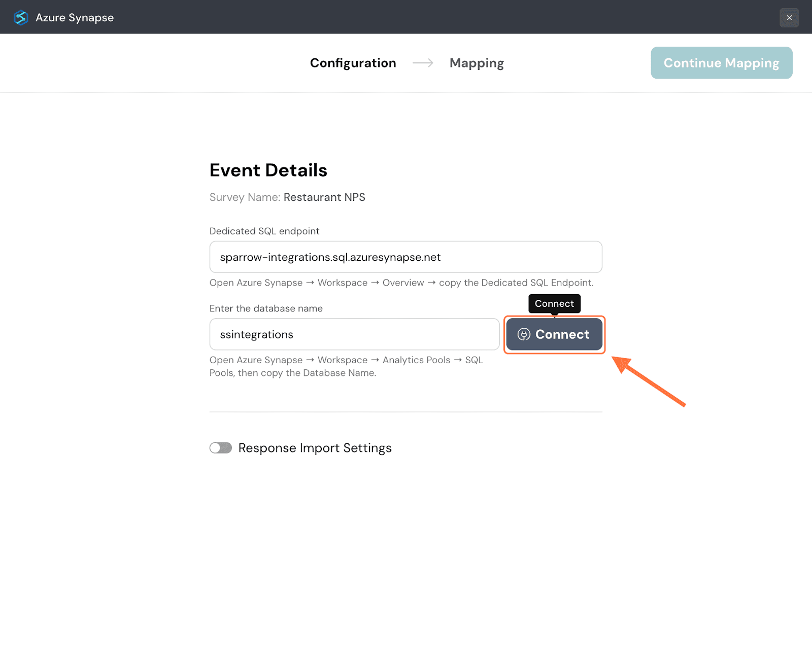Viewport: 812px width, 662px height.
Task: Switch to the Configuration step
Action: click(x=353, y=63)
